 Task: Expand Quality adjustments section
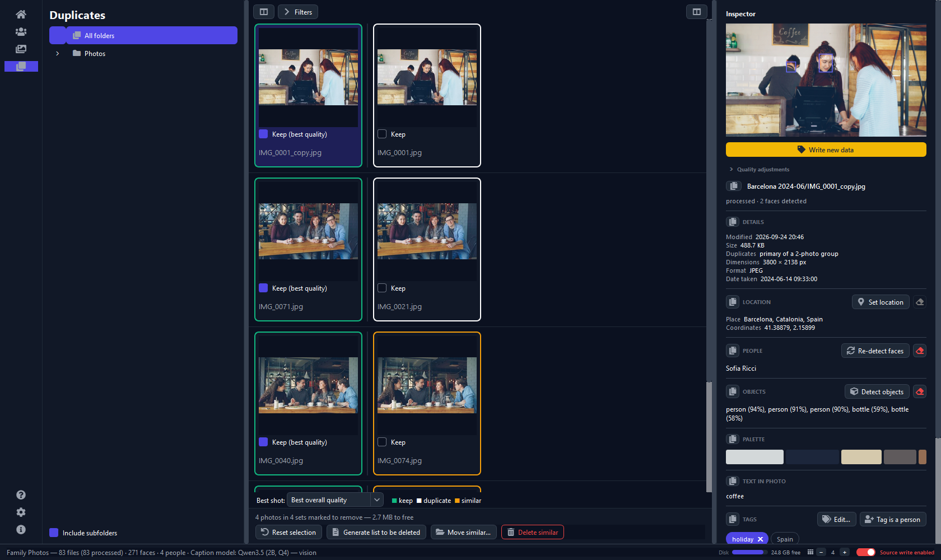760,169
